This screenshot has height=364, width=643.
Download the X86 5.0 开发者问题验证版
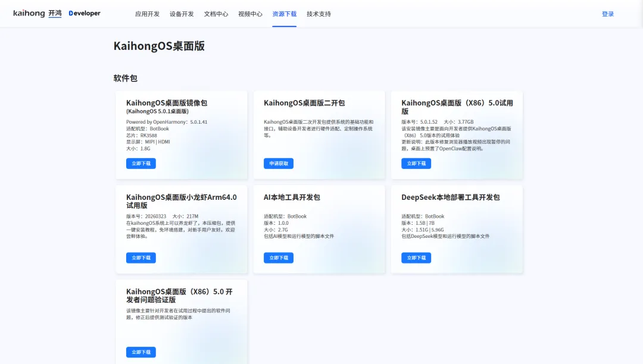(x=141, y=352)
